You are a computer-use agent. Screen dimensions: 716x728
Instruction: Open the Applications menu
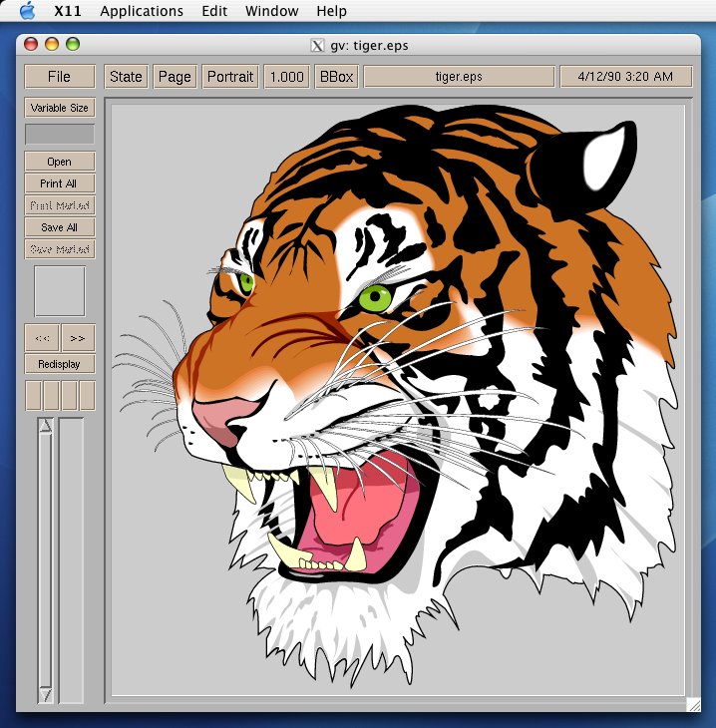coord(142,11)
